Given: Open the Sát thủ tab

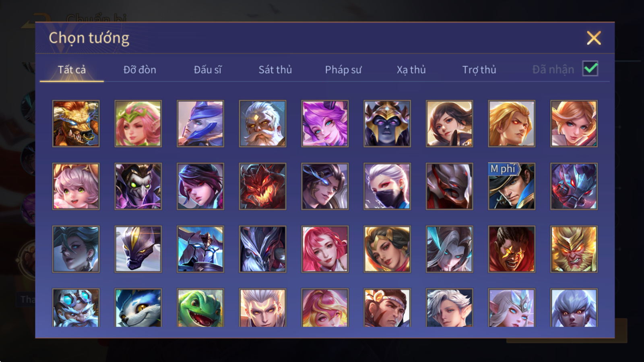Looking at the screenshot, I should pyautogui.click(x=275, y=70).
